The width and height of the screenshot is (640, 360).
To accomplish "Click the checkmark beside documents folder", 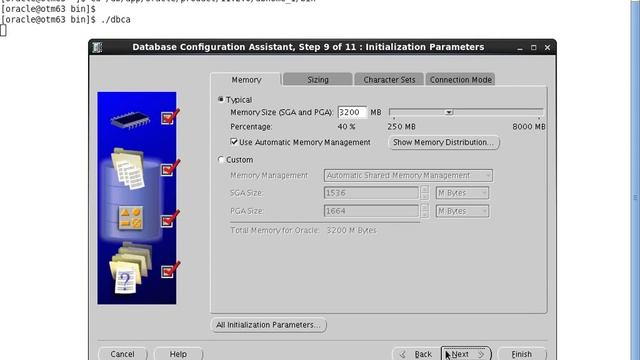I will point(170,168).
